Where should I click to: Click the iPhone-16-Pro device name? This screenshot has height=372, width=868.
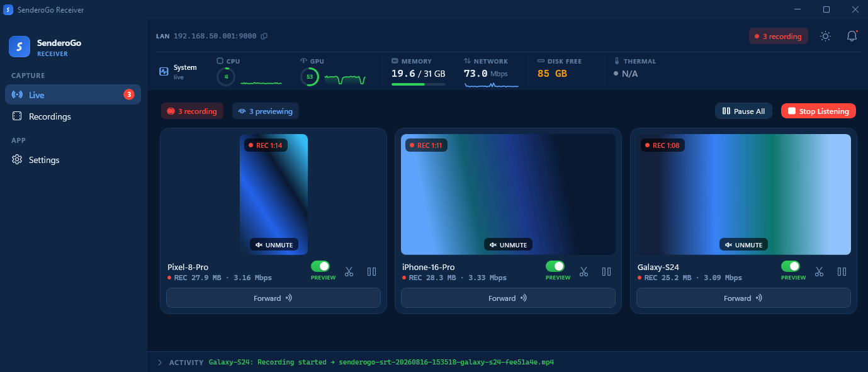(428, 267)
